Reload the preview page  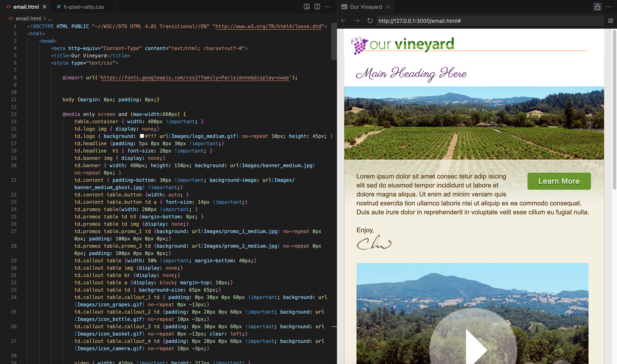coord(370,21)
